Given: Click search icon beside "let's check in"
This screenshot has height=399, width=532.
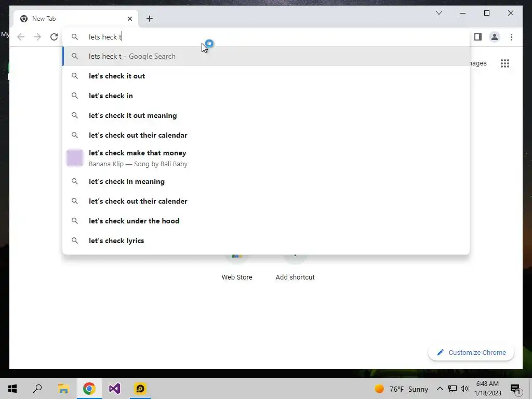Looking at the screenshot, I should point(75,96).
